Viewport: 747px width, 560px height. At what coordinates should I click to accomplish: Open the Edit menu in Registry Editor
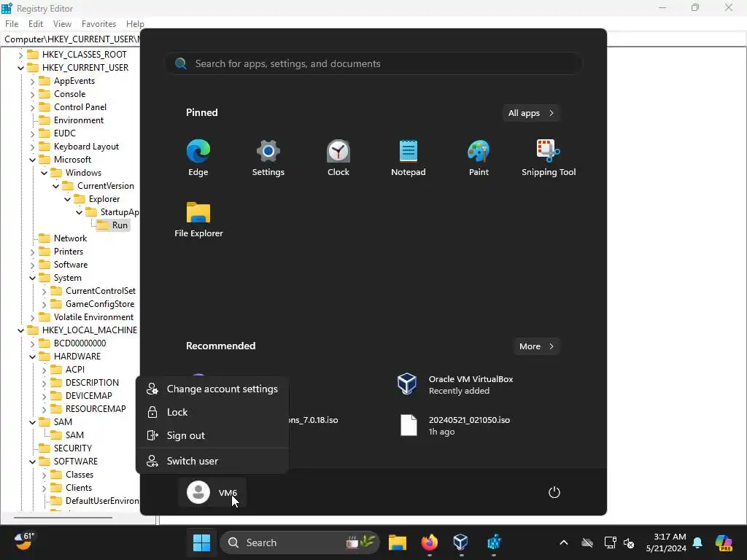point(36,24)
